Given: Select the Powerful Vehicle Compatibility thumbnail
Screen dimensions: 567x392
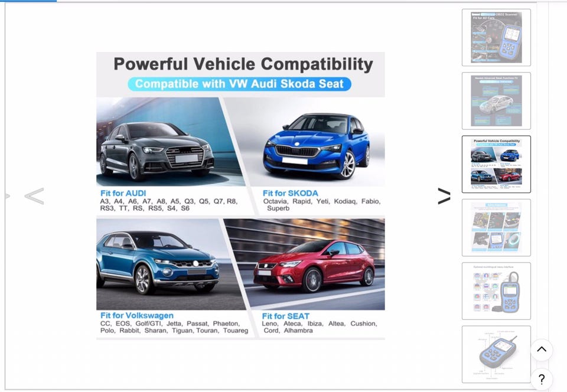Looking at the screenshot, I should [496, 164].
